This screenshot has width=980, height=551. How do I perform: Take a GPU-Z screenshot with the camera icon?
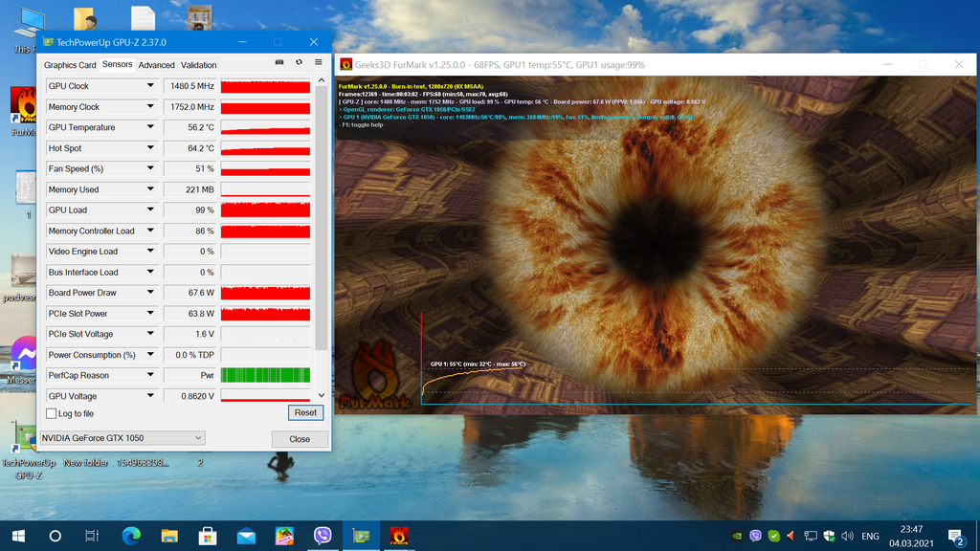pyautogui.click(x=279, y=62)
